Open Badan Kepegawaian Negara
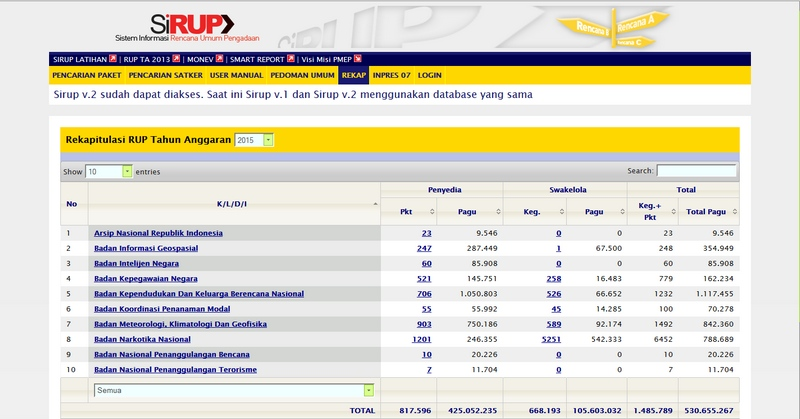Viewport: 800px width, 419px height. [145, 279]
